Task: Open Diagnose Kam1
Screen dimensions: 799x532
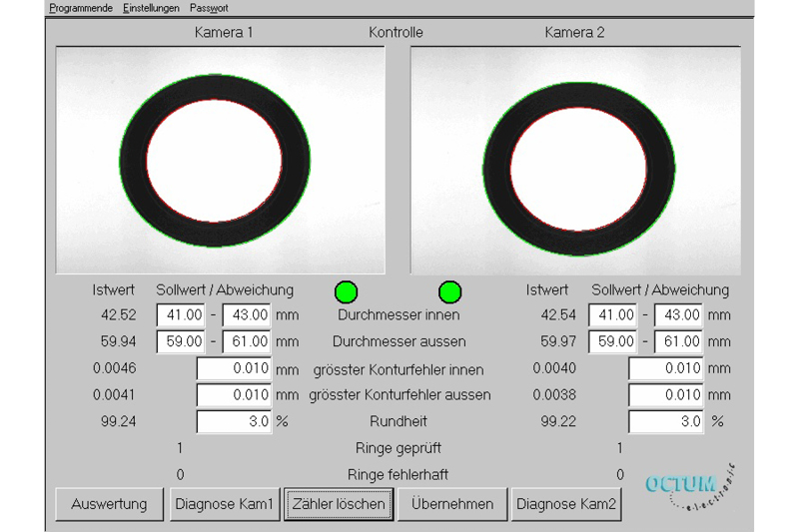Action: tap(225, 504)
